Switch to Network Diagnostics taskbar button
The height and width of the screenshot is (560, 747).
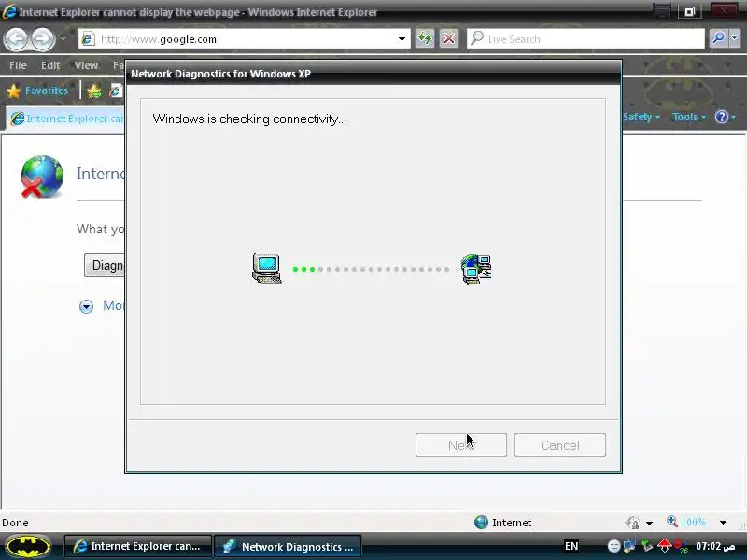[288, 546]
